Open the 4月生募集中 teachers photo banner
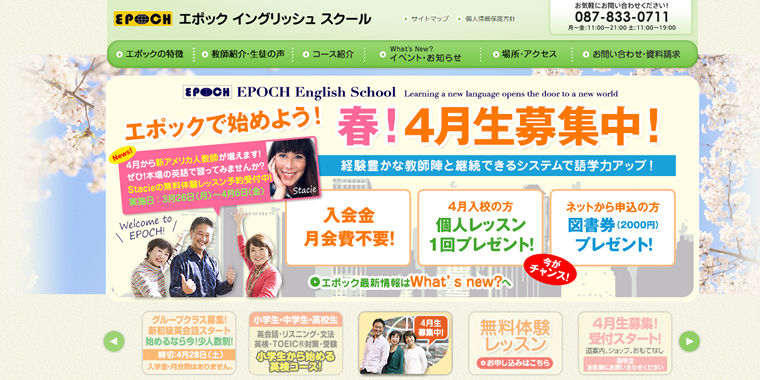The image size is (760, 380). coord(405,343)
